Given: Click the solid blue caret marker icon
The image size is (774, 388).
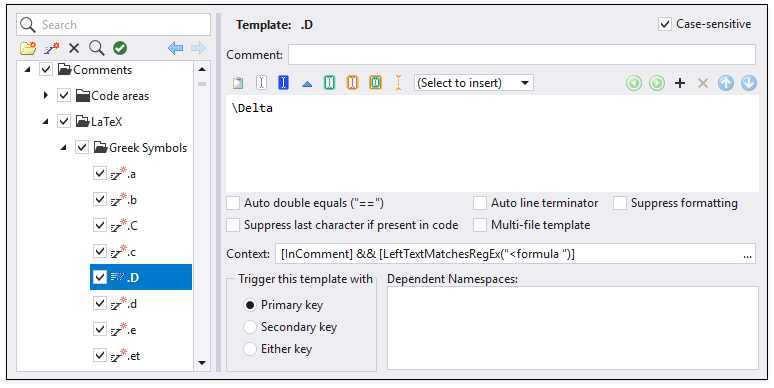Looking at the screenshot, I should click(x=283, y=82).
